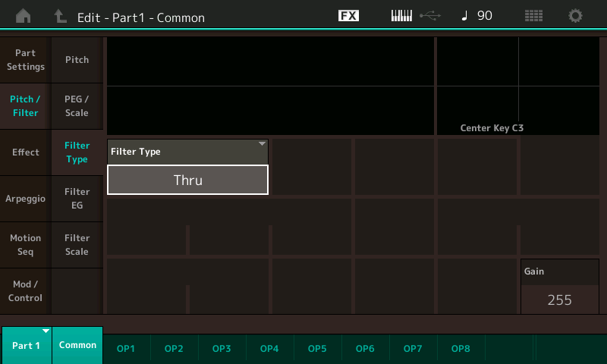The width and height of the screenshot is (607, 364).
Task: Open the Filter Type dropdown
Action: point(187,151)
